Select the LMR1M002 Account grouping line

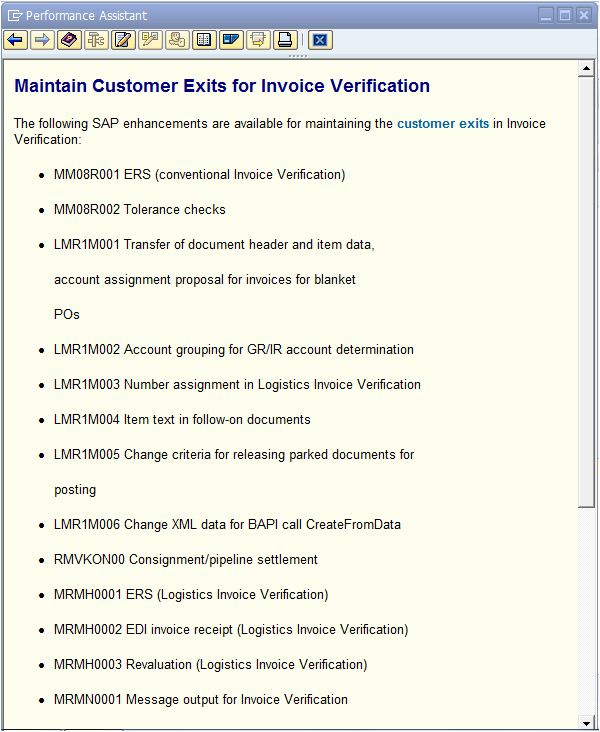coord(233,350)
